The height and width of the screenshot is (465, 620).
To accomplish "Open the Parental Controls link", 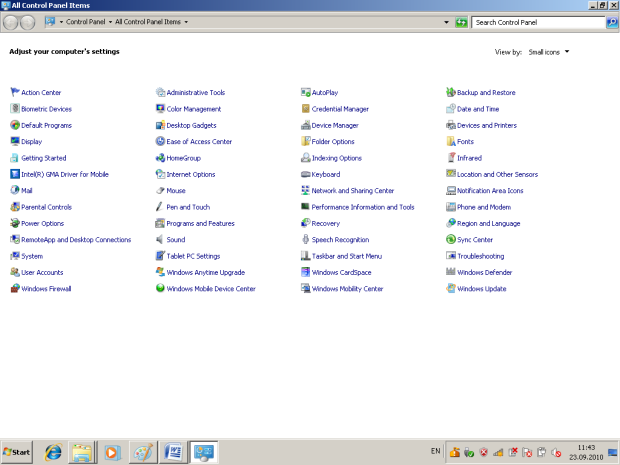I will pos(46,207).
